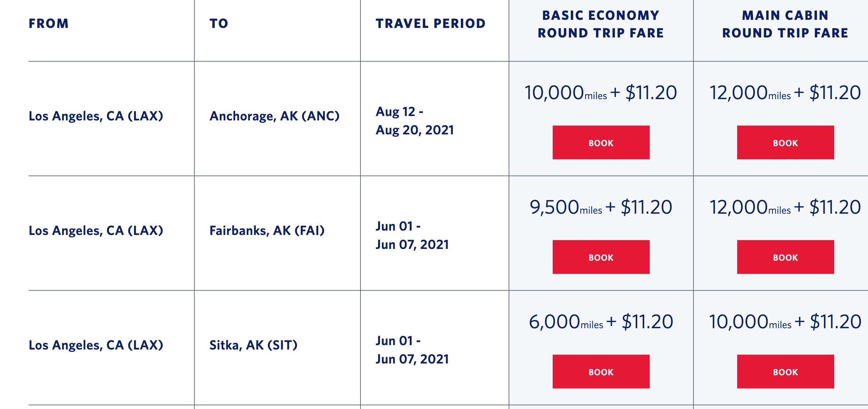Book Basic Economy fare to Anchorage
The image size is (868, 409).
tap(601, 142)
